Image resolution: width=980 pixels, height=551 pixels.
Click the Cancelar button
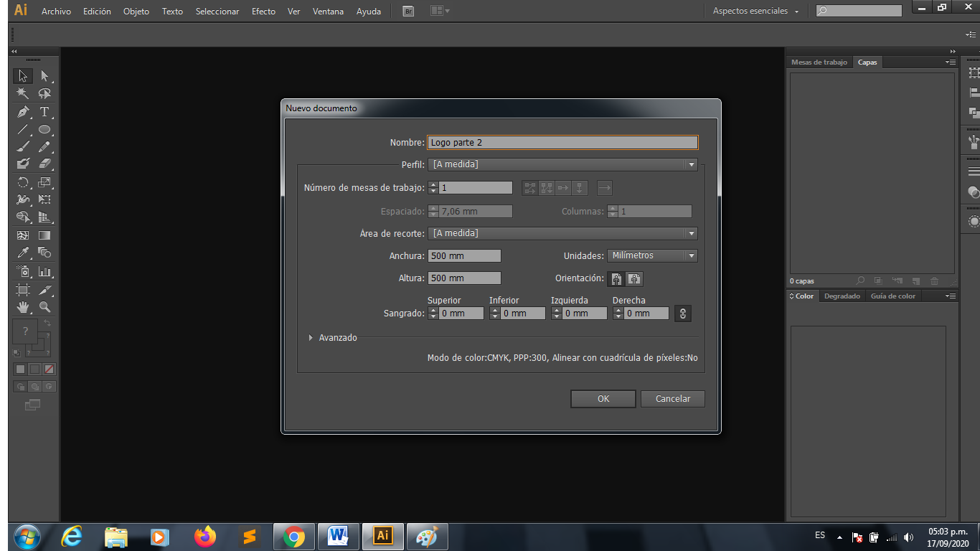[673, 399]
